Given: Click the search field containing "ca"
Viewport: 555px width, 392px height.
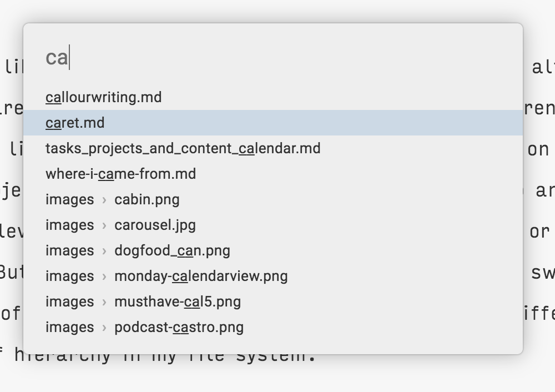Looking at the screenshot, I should (x=272, y=58).
